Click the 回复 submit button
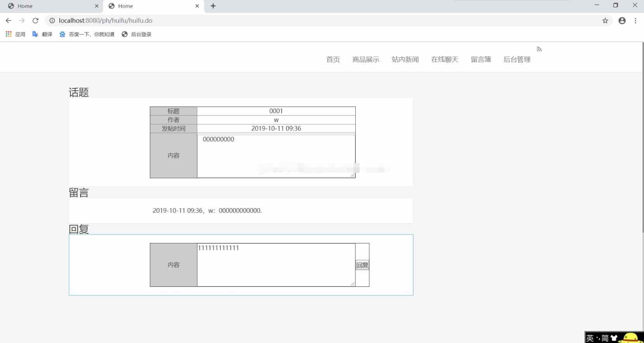 (x=362, y=265)
